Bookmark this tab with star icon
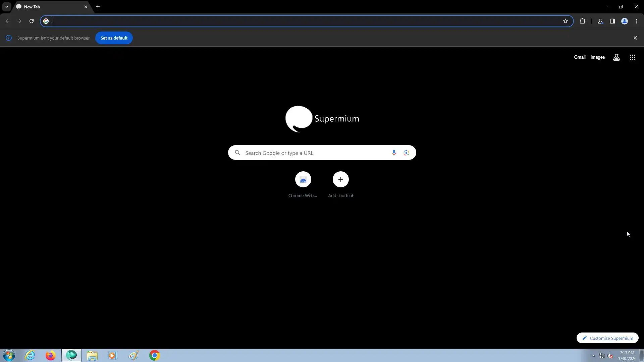 pos(566,21)
